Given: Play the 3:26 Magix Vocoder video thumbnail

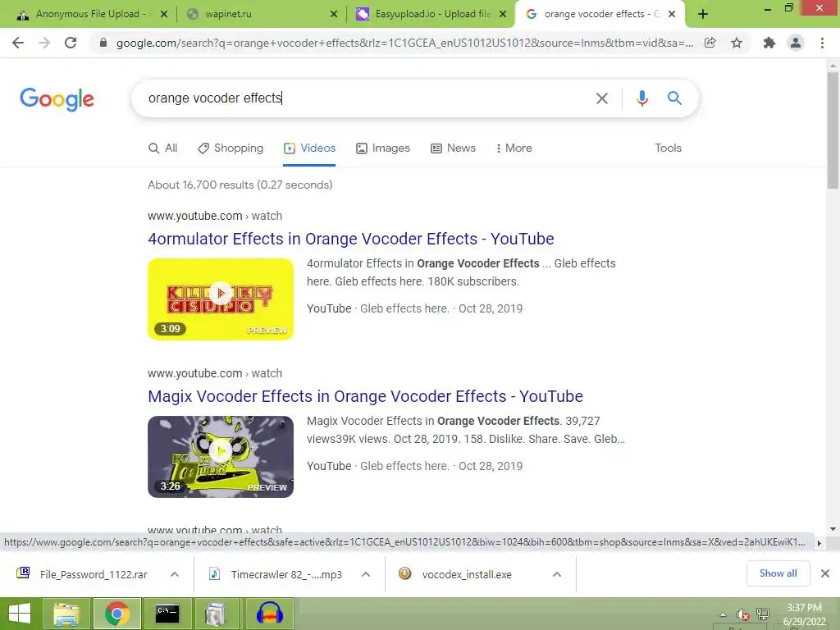Looking at the screenshot, I should (x=221, y=456).
